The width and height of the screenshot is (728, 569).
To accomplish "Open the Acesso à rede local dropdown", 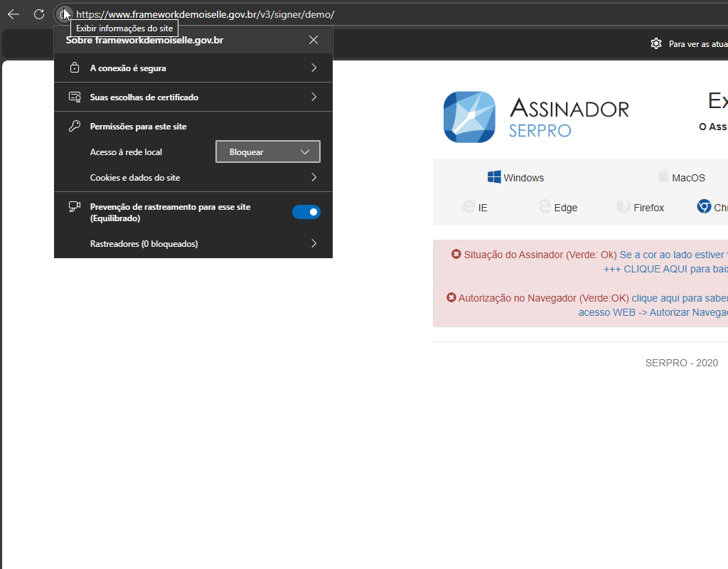I will 267,152.
